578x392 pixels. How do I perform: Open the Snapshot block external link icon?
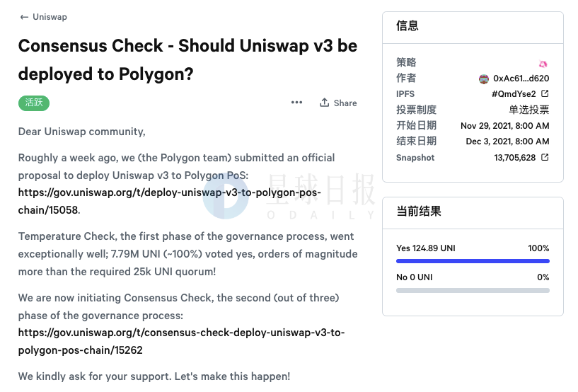tap(545, 158)
